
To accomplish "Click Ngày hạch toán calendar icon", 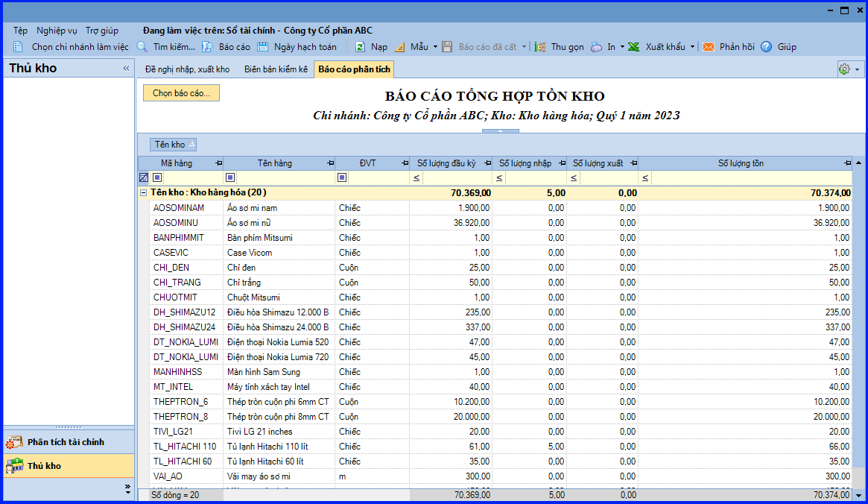I will [262, 47].
